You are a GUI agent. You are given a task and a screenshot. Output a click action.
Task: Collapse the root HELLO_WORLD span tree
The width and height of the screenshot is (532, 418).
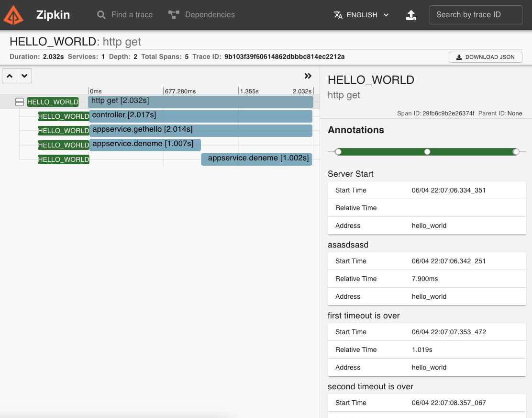(x=19, y=102)
